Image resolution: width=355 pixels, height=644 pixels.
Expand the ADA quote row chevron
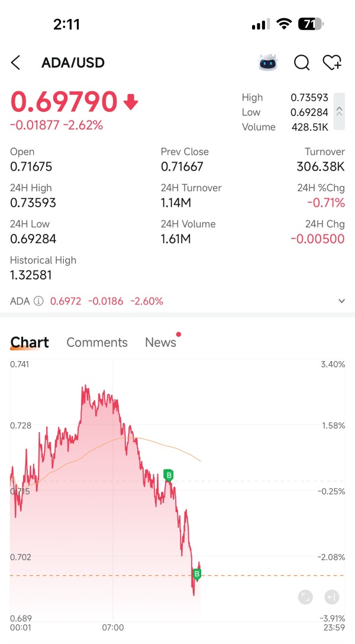341,301
